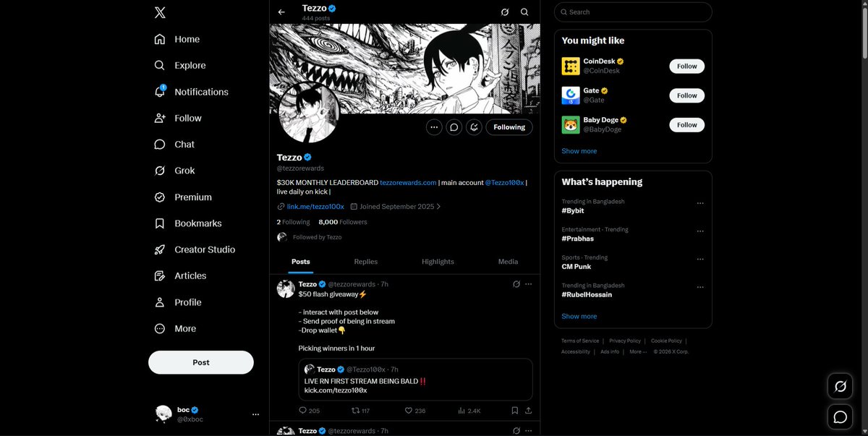Screen dimensions: 868x436
Task: Open tezzorewards.com link in bio
Action: coord(408,183)
